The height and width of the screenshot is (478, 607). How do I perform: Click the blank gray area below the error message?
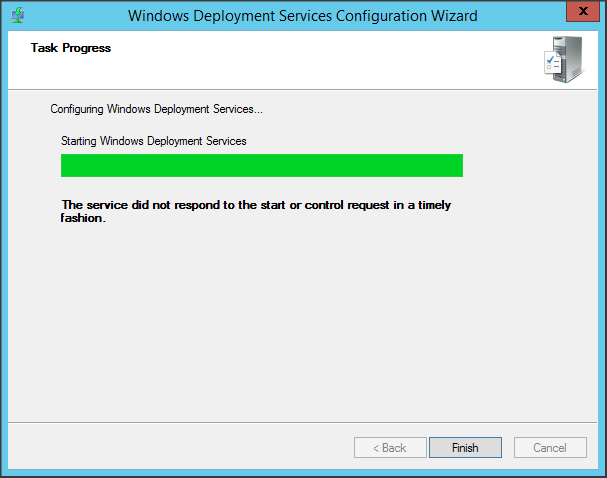point(300,320)
